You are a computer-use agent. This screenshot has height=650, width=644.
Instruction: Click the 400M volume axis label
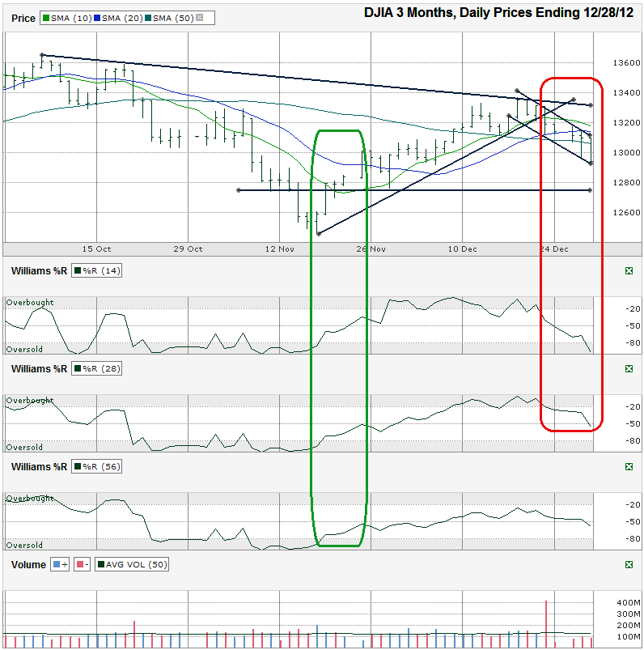tap(629, 603)
